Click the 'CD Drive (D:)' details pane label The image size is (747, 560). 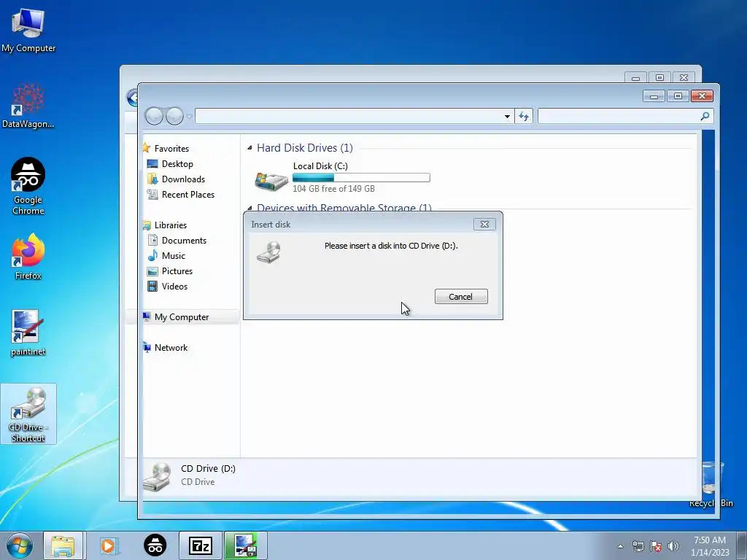tap(208, 469)
